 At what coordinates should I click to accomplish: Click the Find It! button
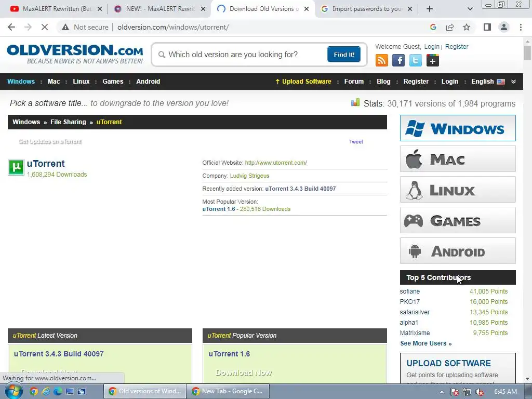(x=344, y=54)
